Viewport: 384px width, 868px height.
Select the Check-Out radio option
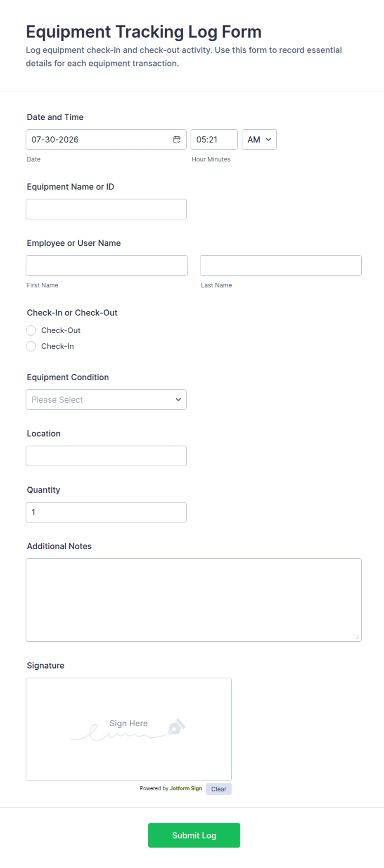pos(31,330)
